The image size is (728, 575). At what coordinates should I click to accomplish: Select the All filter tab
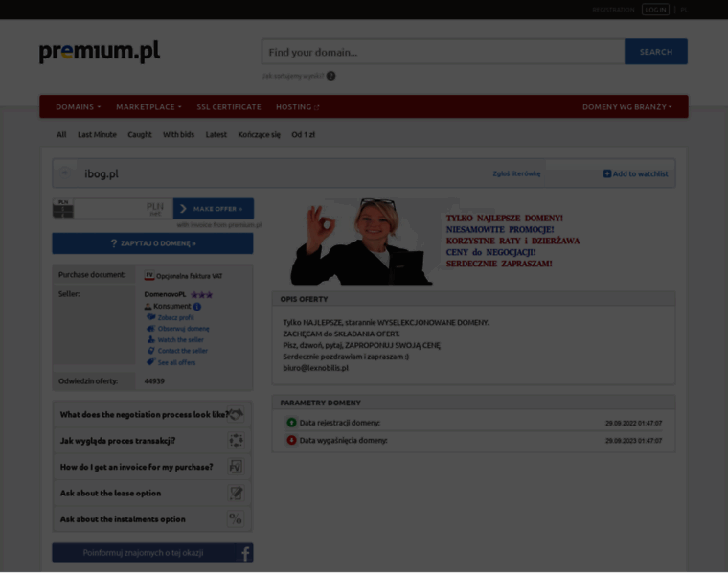[x=61, y=135]
